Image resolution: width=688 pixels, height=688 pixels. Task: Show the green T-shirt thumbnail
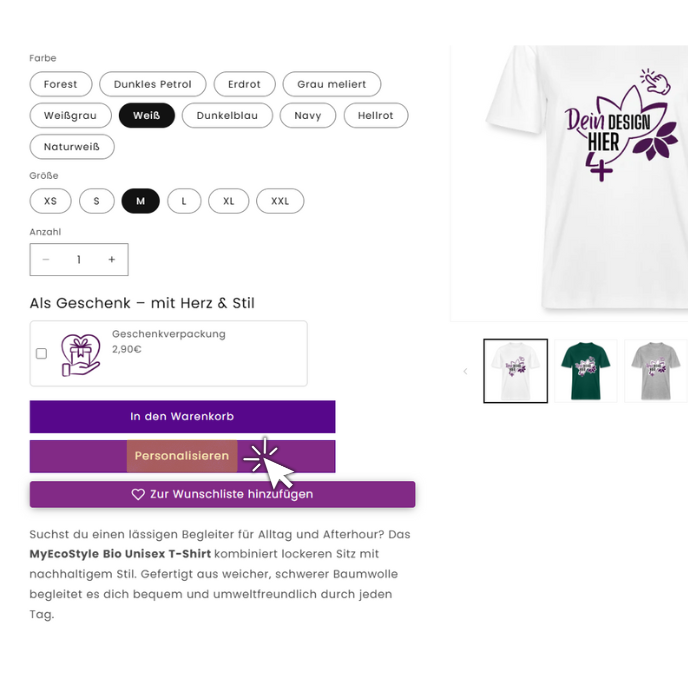click(585, 371)
